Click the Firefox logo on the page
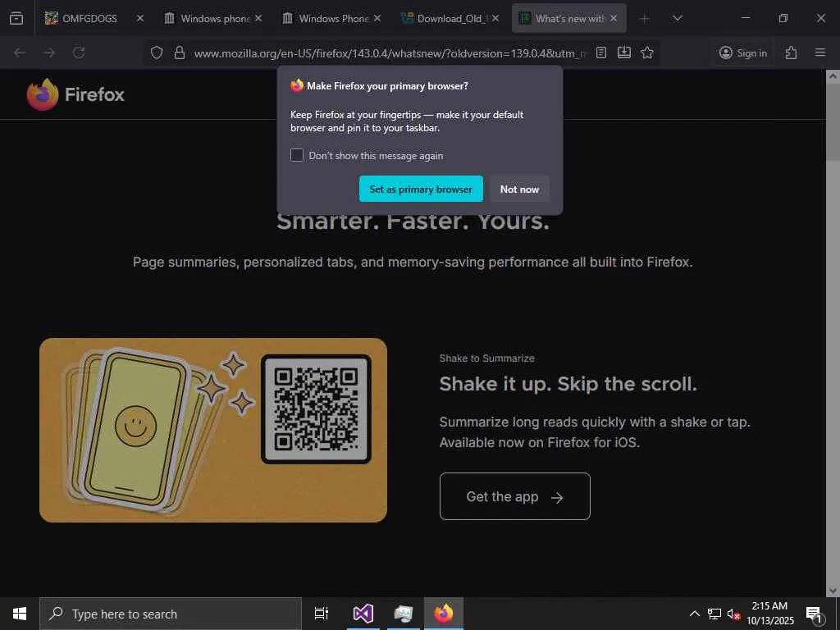This screenshot has width=840, height=630. click(75, 94)
